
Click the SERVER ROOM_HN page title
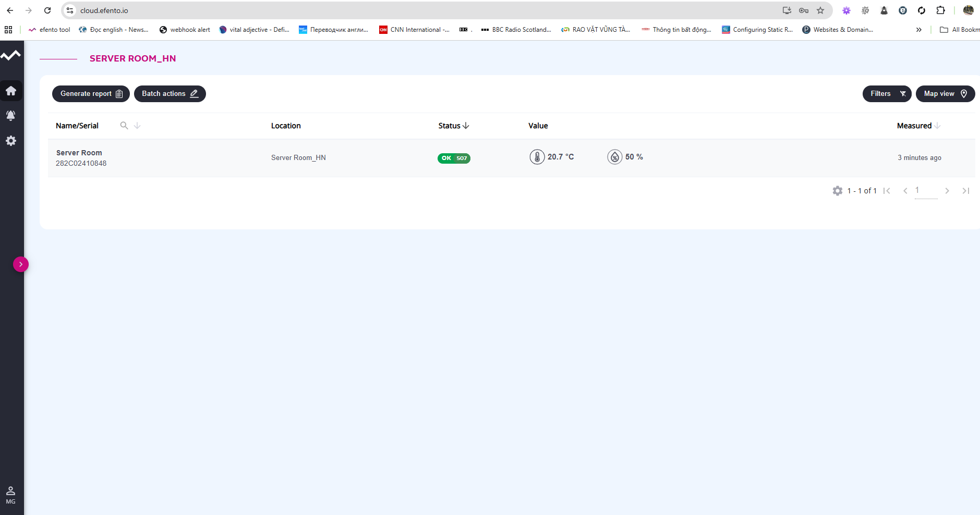click(x=133, y=58)
